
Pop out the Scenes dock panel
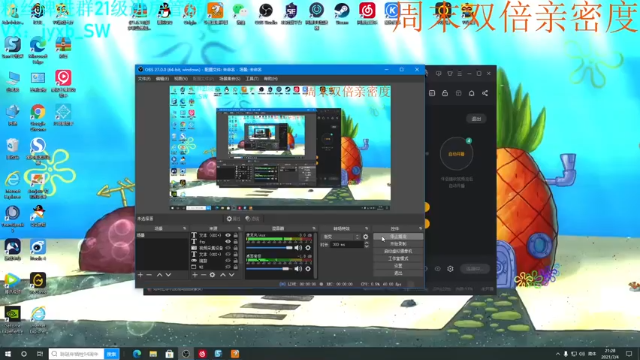tap(184, 229)
